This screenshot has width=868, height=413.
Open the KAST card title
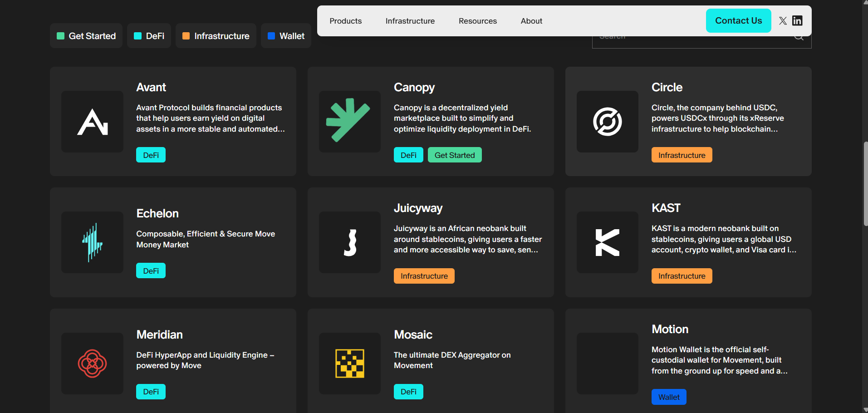[666, 208]
